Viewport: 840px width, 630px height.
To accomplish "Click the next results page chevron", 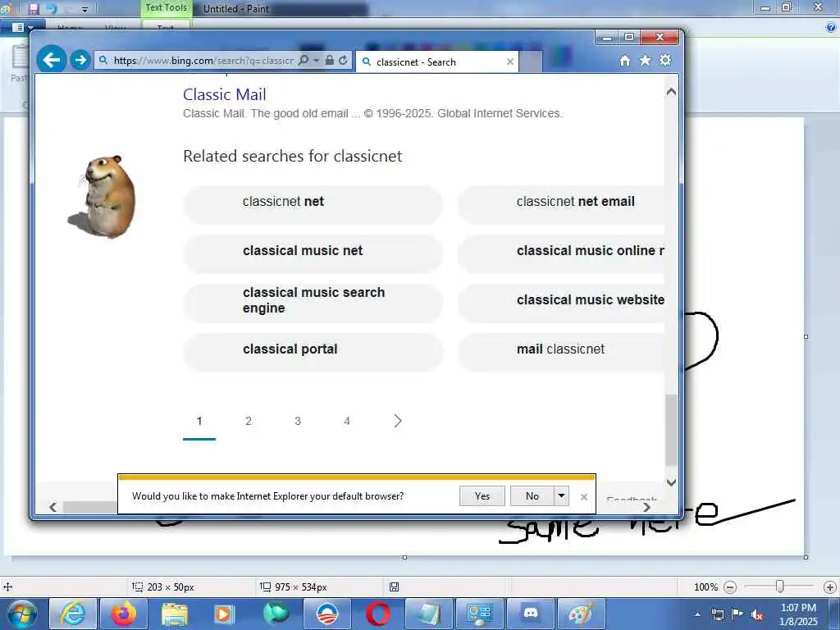I will coord(398,421).
